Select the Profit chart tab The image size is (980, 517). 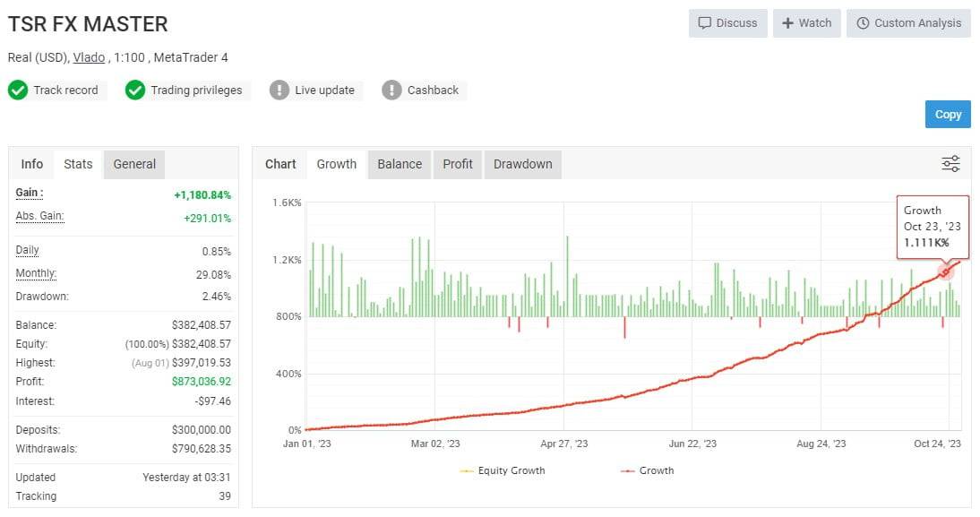[x=458, y=164]
